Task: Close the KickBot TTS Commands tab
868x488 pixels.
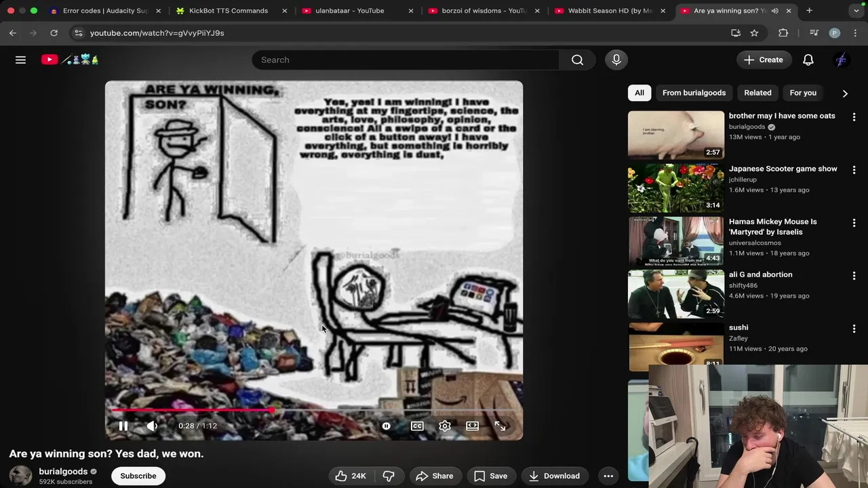Action: click(284, 11)
